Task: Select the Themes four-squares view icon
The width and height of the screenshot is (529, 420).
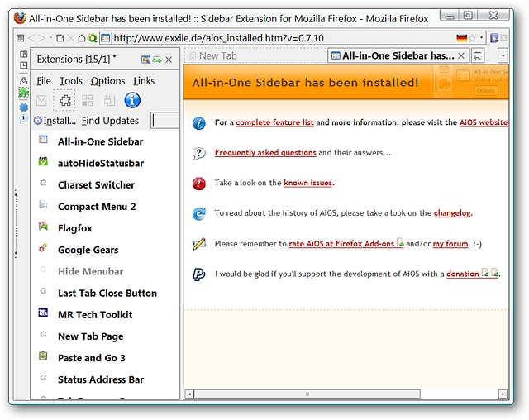Action: [x=88, y=100]
